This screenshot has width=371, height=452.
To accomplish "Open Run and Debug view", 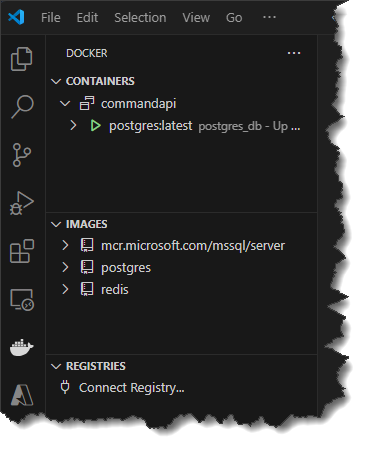I will pyautogui.click(x=22, y=203).
